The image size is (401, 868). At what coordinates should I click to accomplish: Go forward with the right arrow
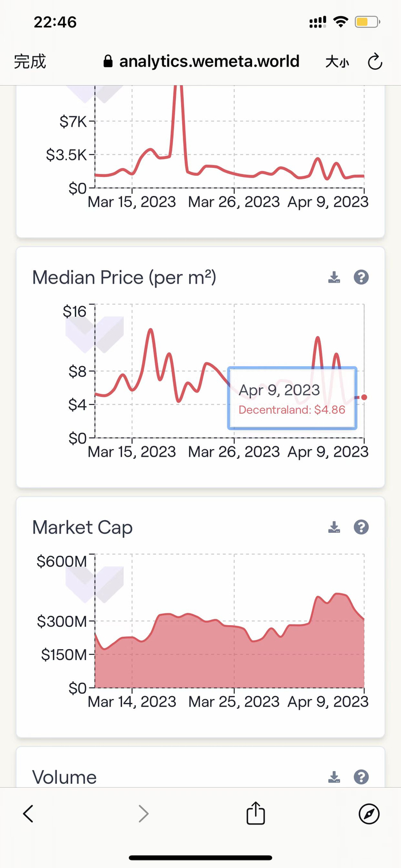143,813
